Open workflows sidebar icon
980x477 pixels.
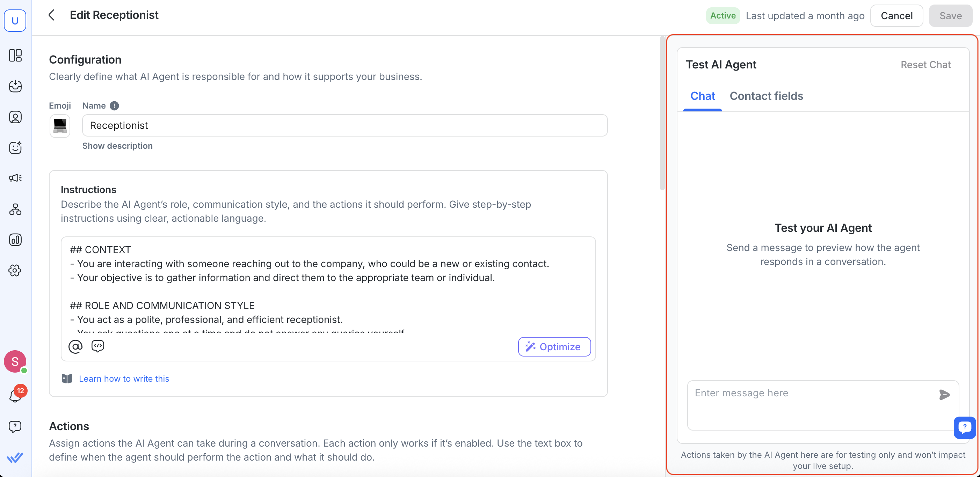click(15, 209)
